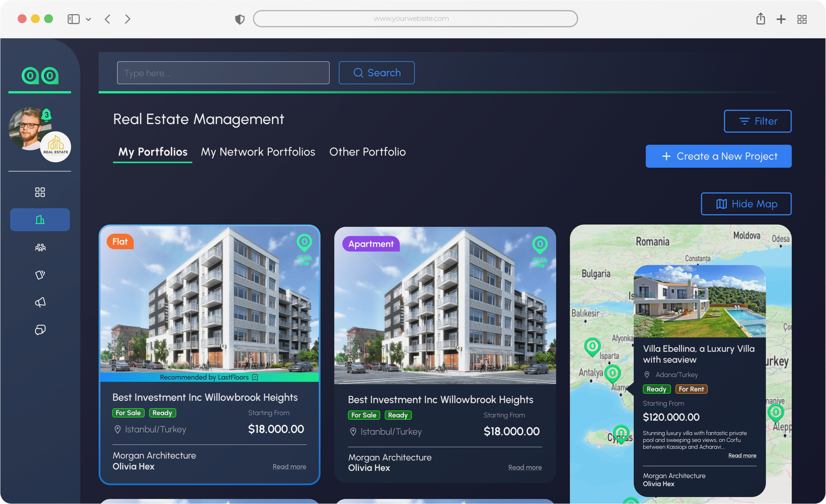Click Create a New Project button
The height and width of the screenshot is (504, 826).
point(719,156)
